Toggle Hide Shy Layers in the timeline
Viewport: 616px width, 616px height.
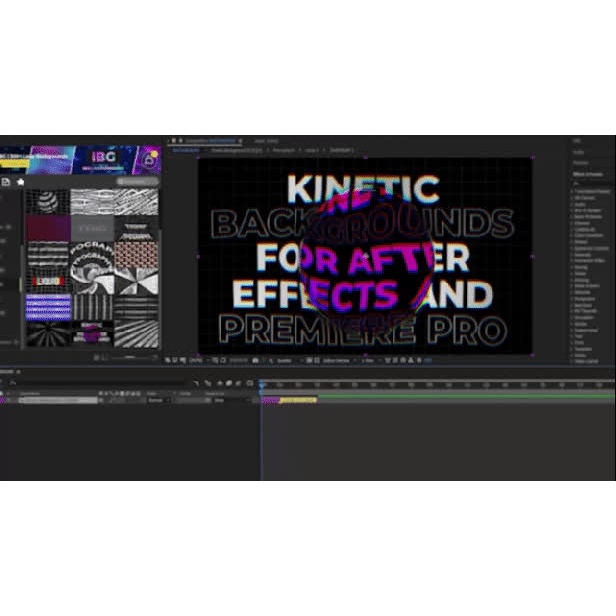220,383
